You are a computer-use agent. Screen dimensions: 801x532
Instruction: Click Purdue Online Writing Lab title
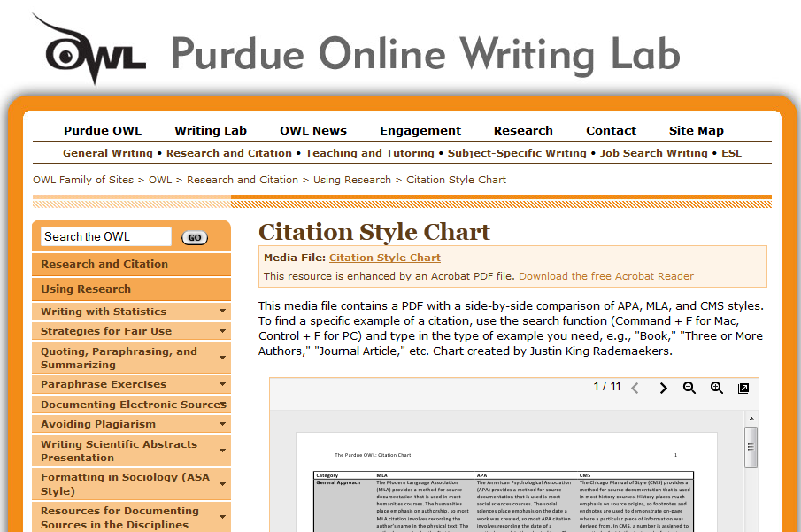[425, 55]
